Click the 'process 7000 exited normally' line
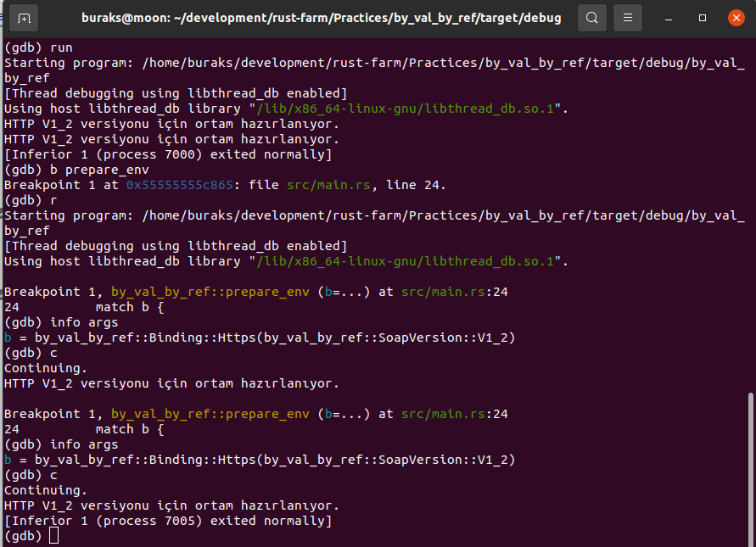 pos(168,154)
